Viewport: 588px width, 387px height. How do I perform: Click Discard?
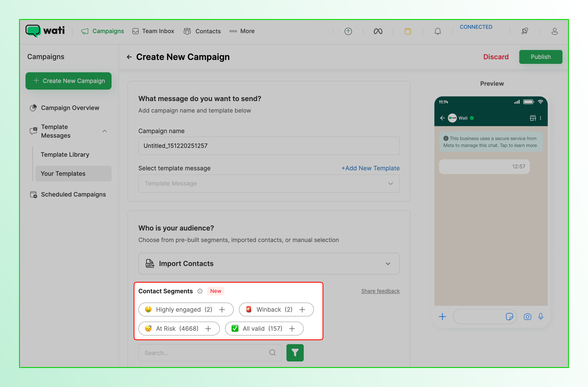coord(496,57)
